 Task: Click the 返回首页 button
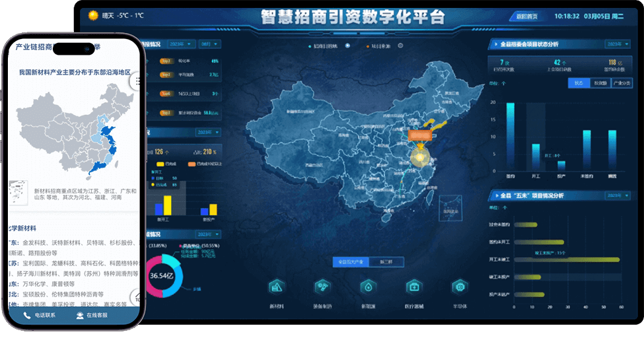[526, 16]
